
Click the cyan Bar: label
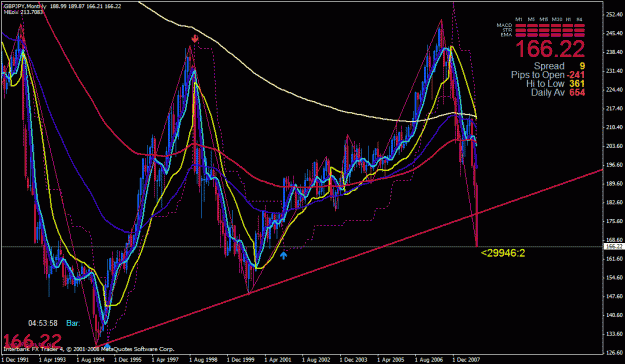[x=73, y=323]
